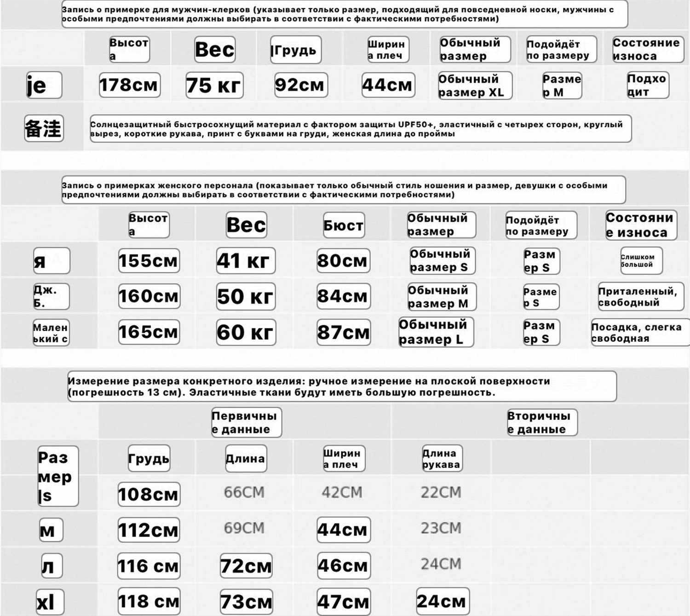Click the '118 см' chest measurement
690x616 pixels.
(149, 601)
